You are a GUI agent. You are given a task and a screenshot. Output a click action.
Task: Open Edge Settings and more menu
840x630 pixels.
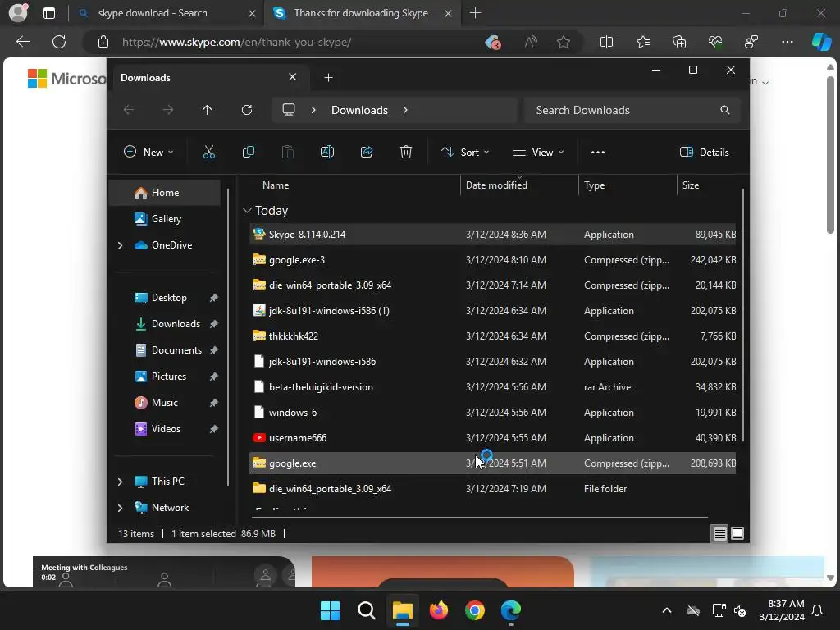coord(787,42)
